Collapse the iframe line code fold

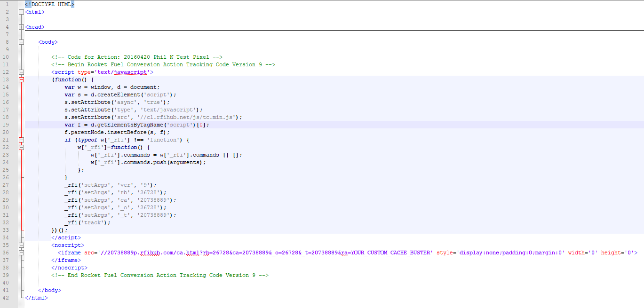pos(21,253)
